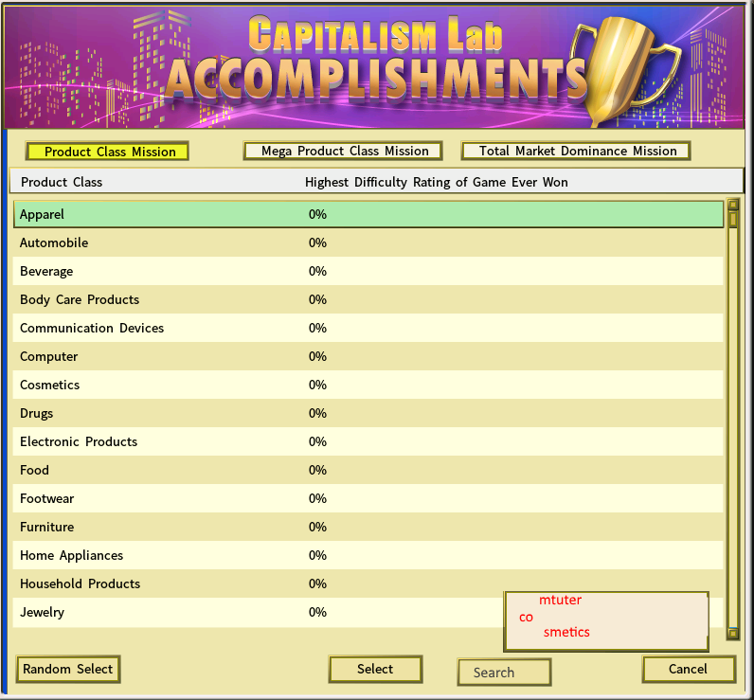Click the Product Class column header
This screenshot has width=754, height=700.
62,182
